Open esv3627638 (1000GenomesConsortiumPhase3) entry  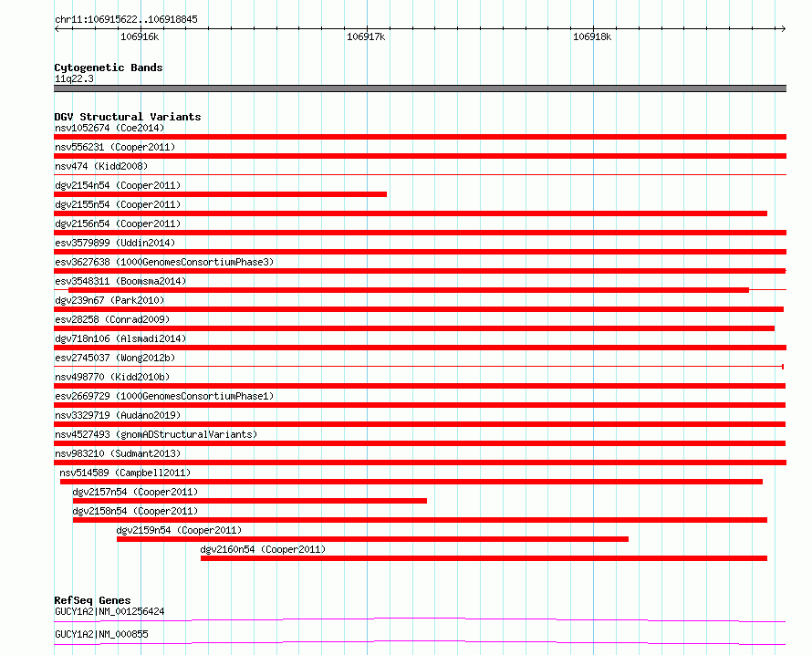[164, 262]
